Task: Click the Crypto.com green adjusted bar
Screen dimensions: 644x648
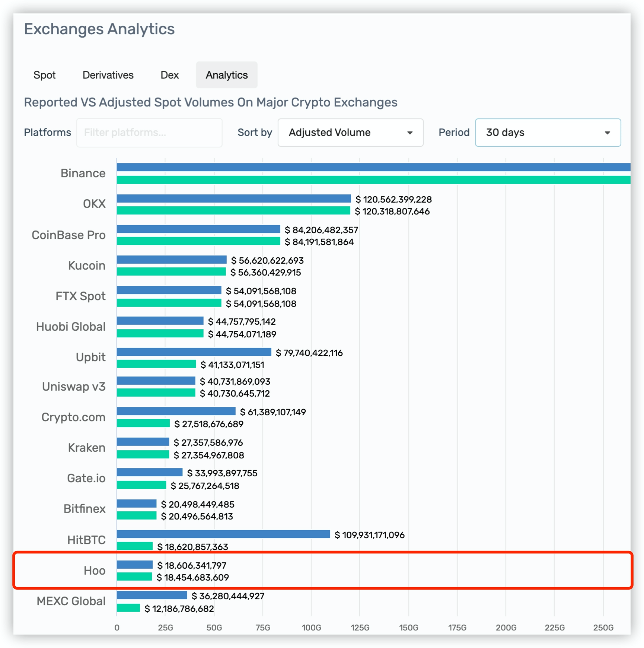Action: 143,423
